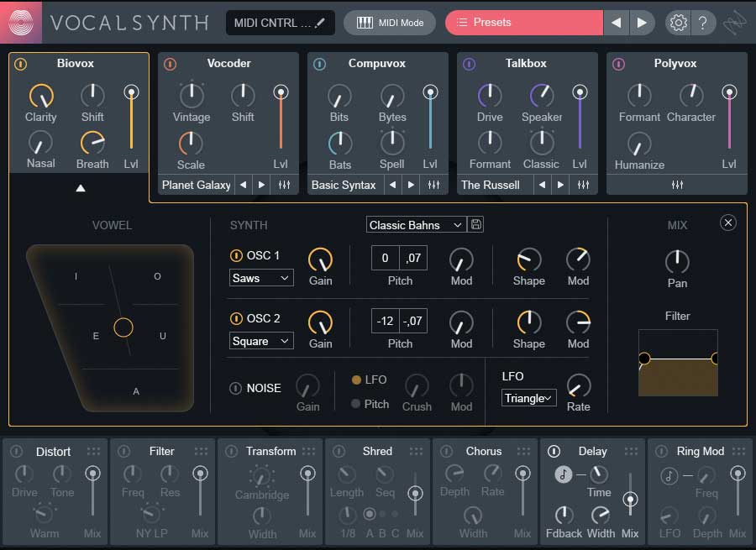Go to the next global preset
Image resolution: width=756 pixels, height=550 pixels.
[642, 23]
